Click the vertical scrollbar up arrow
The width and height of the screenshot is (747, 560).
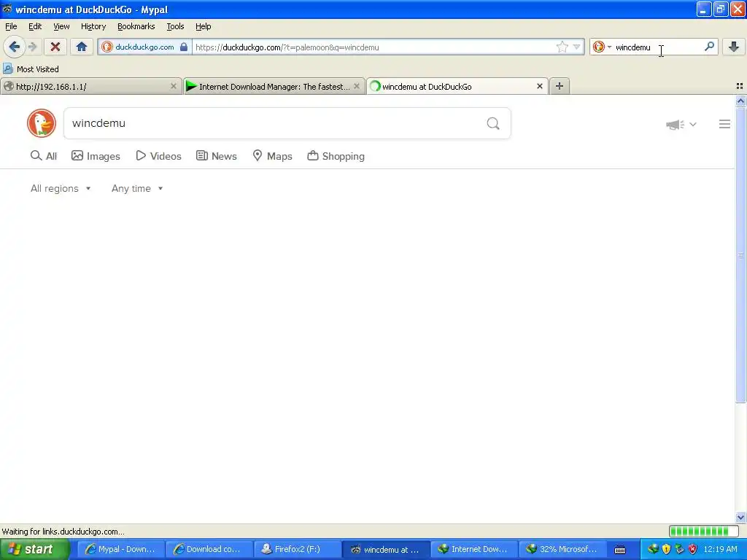[740, 101]
